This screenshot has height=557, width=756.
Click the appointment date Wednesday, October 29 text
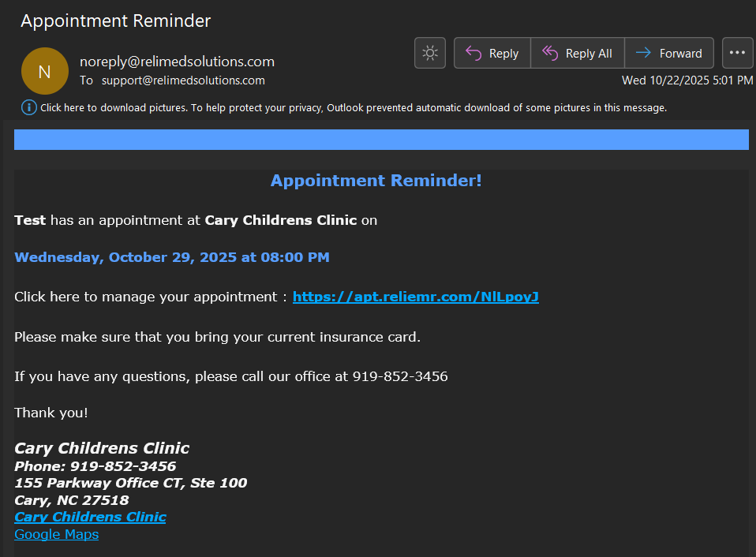click(x=171, y=257)
